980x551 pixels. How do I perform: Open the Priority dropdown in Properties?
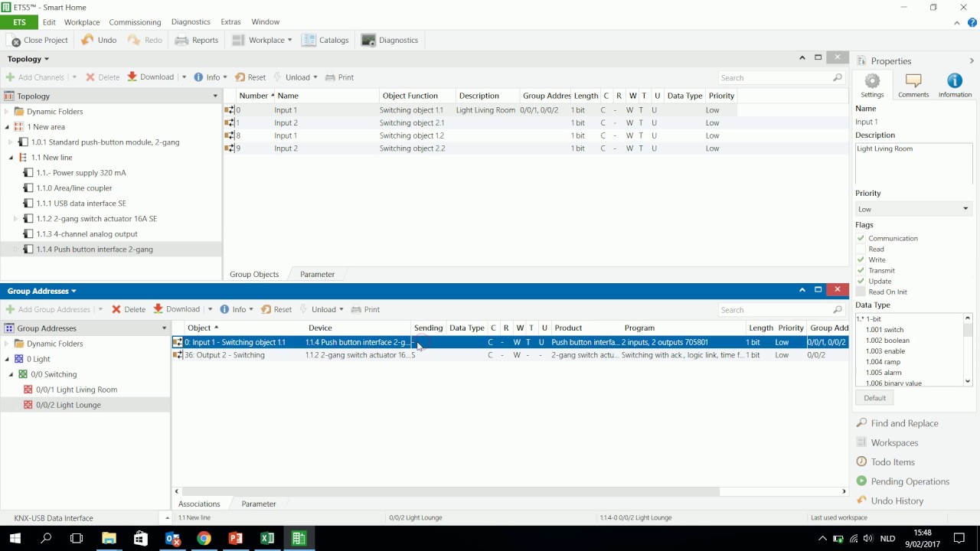913,209
